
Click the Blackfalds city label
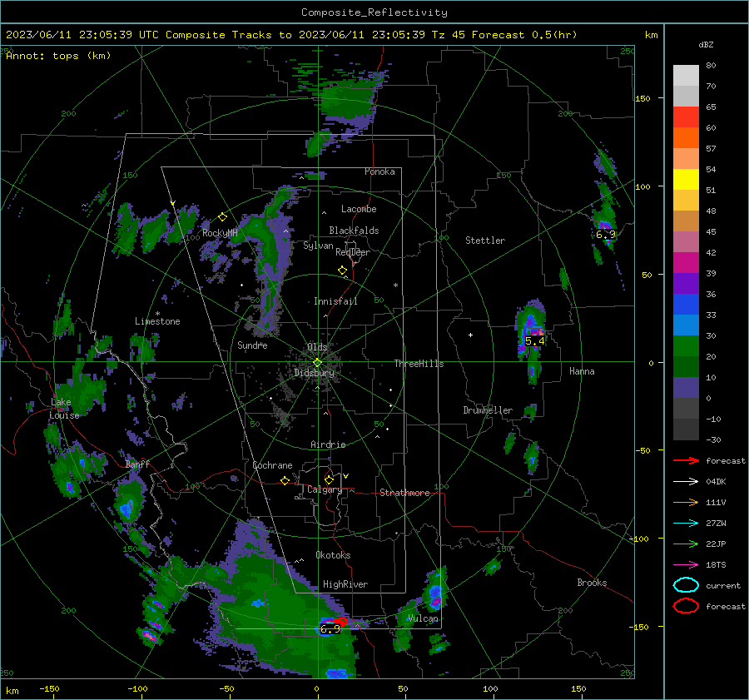tap(354, 231)
